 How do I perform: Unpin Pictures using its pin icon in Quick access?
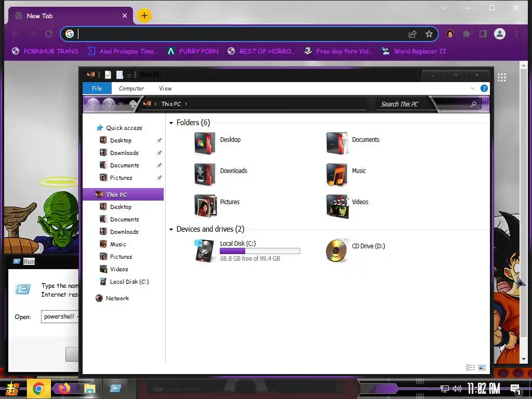(x=159, y=178)
